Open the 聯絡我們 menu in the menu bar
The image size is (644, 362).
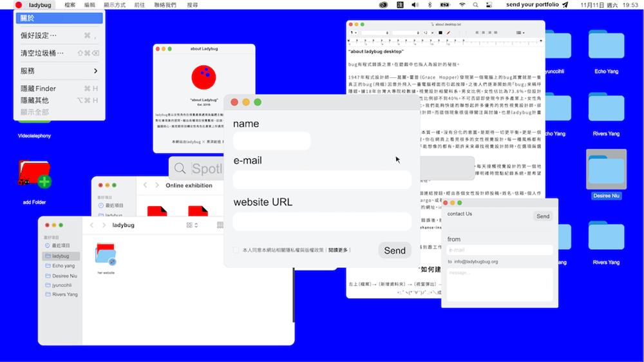tap(165, 5)
